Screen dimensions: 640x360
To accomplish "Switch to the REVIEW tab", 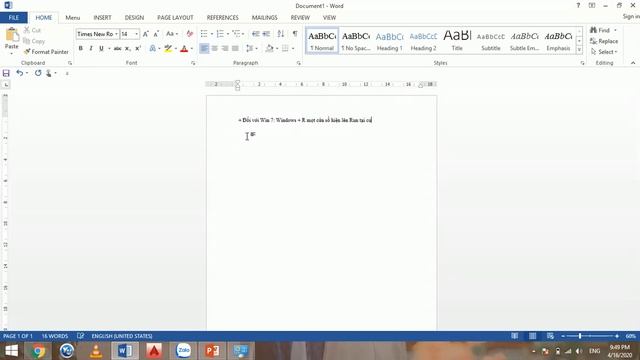I will [x=300, y=18].
